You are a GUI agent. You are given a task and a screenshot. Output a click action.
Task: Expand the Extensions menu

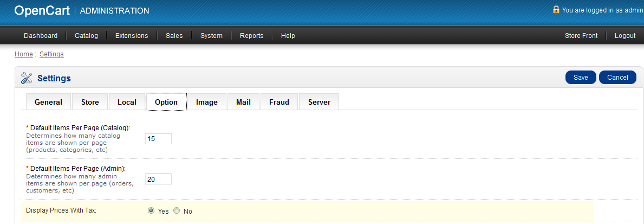(132, 36)
